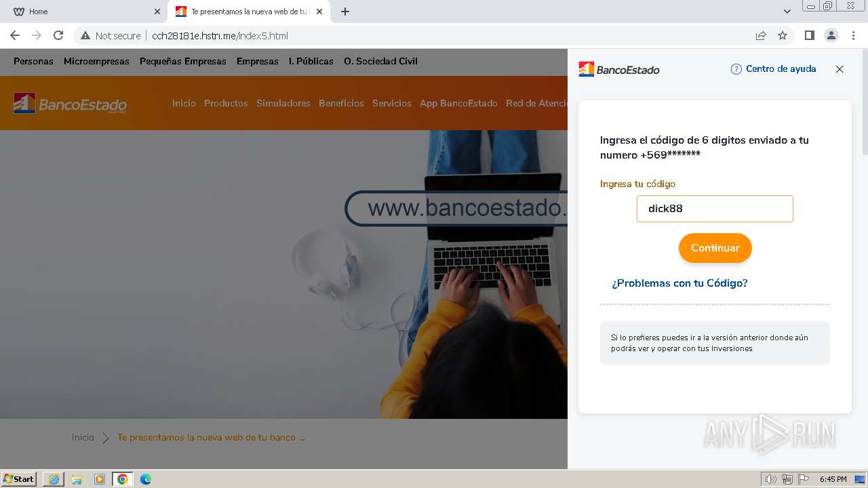The image size is (868, 488).
Task: Click the browser back arrow
Action: tap(15, 35)
